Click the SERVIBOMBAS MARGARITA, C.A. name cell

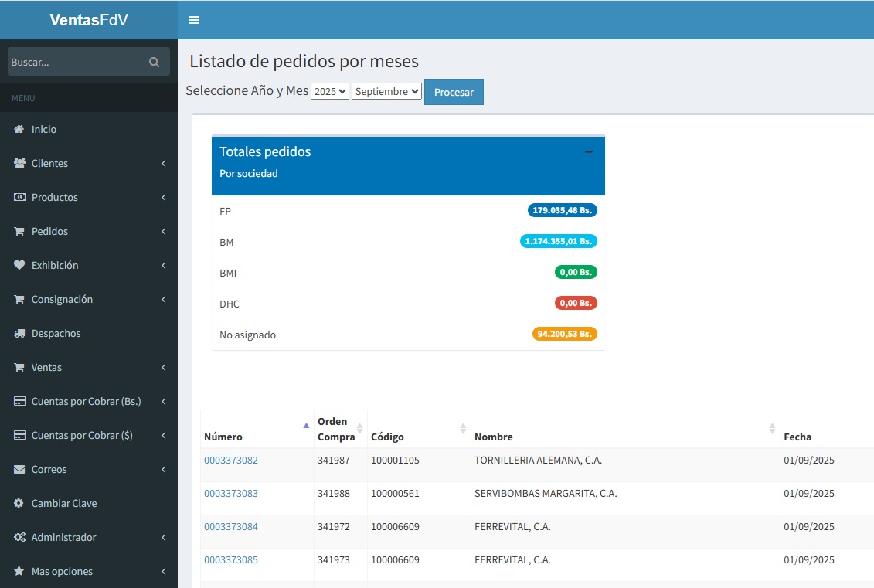tap(625, 498)
